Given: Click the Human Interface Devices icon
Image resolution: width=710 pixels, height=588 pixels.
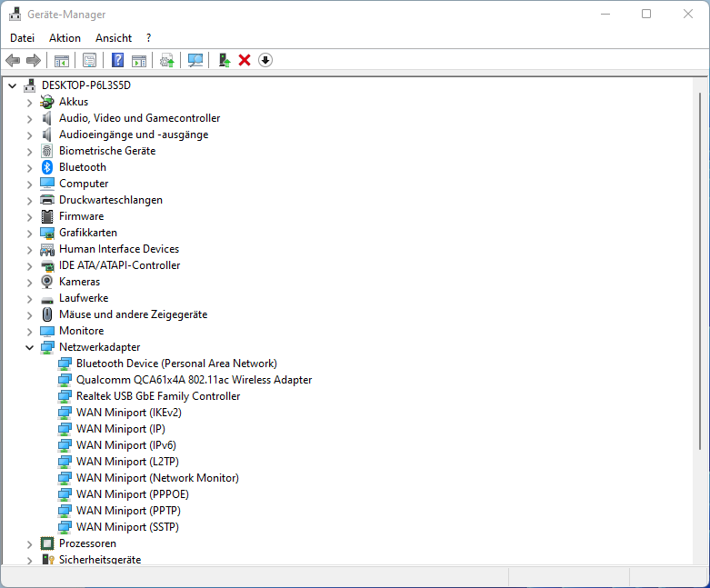Looking at the screenshot, I should tap(47, 249).
